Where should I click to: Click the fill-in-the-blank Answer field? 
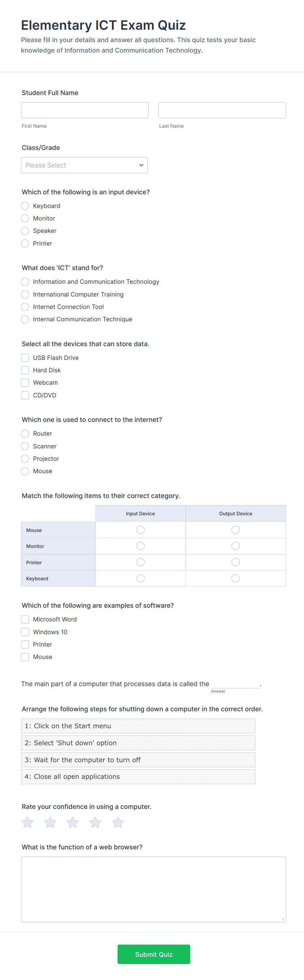point(235,683)
